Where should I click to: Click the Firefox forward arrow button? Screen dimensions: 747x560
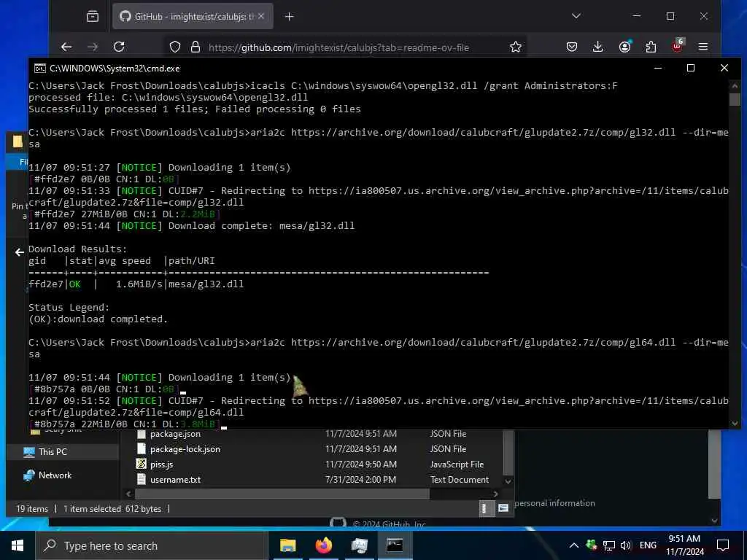point(93,47)
